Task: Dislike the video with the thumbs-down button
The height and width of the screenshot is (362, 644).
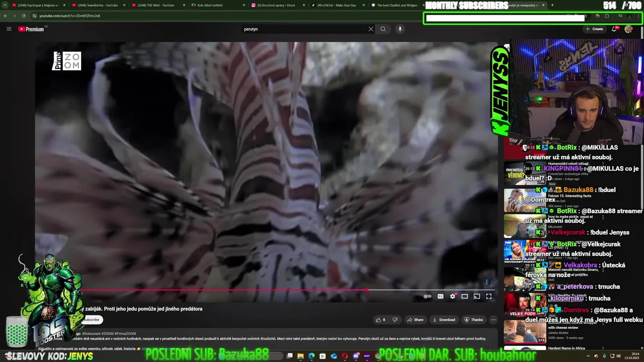Action: (394, 320)
